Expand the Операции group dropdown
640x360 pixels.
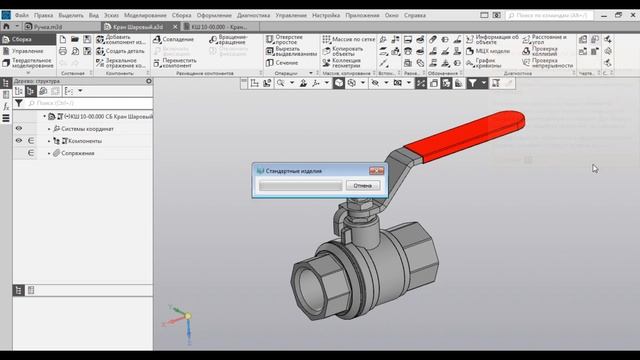click(x=311, y=73)
